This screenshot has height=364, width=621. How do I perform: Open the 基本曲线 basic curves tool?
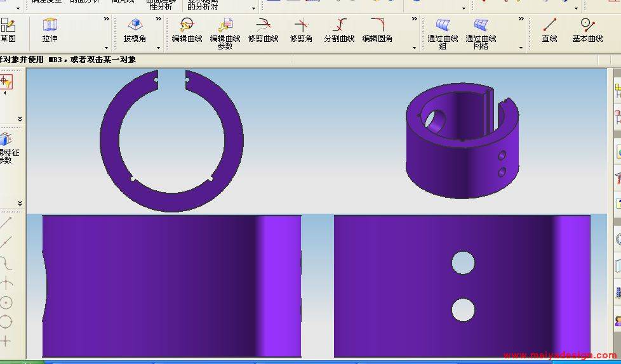click(x=587, y=30)
